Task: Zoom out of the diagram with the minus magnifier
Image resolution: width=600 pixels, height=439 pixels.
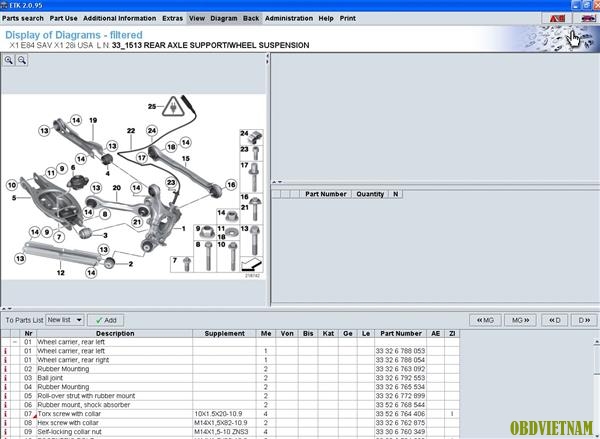Action: click(22, 60)
